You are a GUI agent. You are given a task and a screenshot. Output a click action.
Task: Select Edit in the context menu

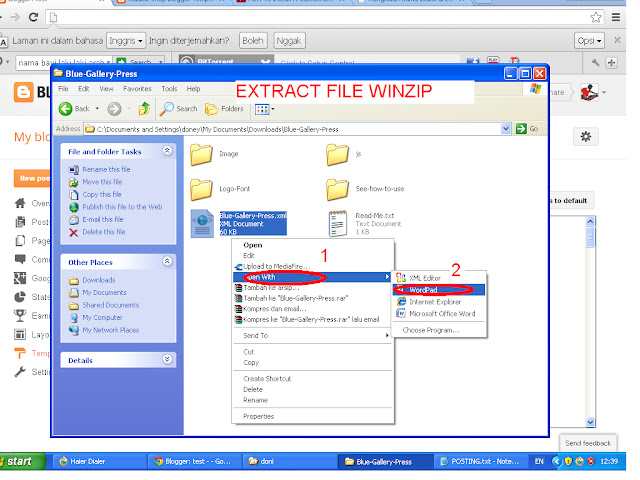313,256
